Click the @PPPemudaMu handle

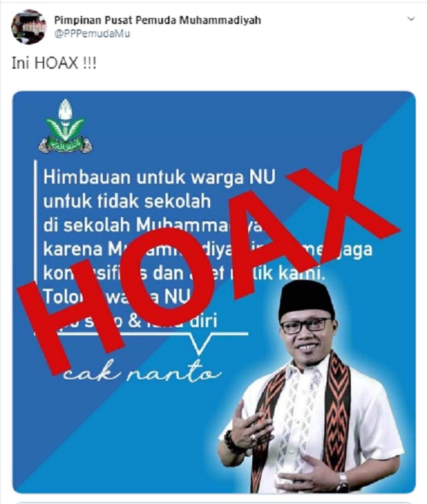[x=92, y=34]
